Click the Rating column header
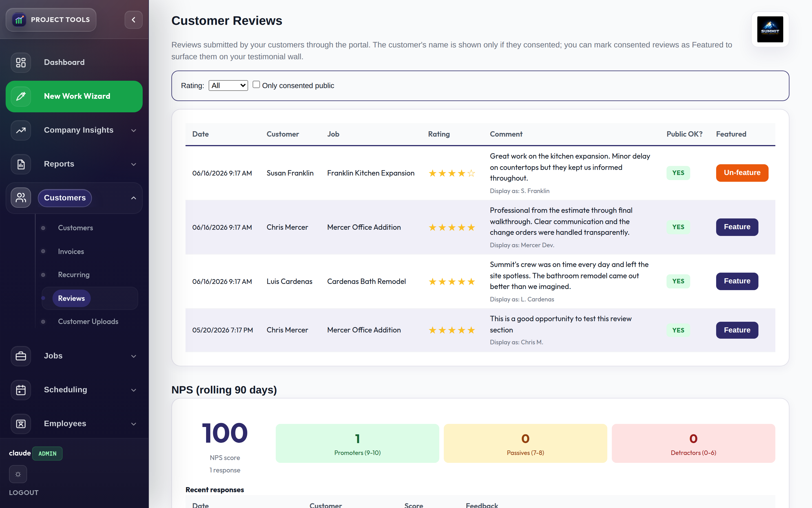This screenshot has height=508, width=812. coord(439,134)
